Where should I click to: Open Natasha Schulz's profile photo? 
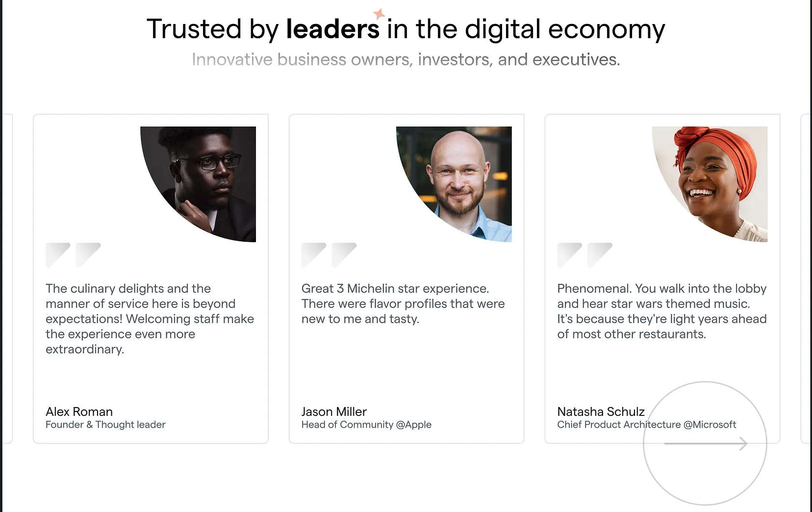(710, 184)
